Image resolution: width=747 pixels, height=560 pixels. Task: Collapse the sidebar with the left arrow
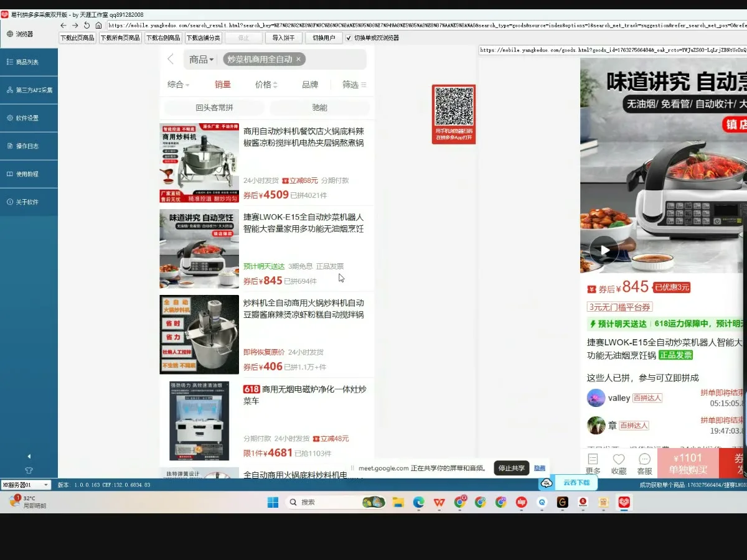point(29,456)
